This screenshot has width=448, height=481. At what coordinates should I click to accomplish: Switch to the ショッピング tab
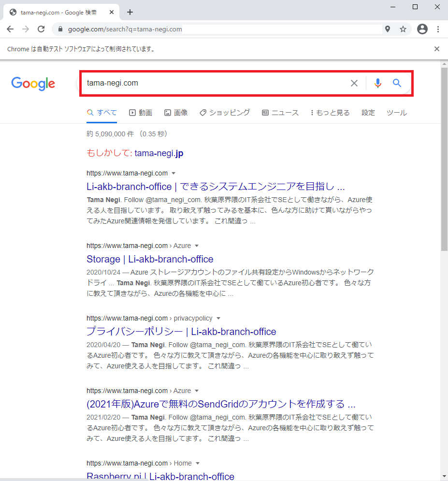(x=225, y=113)
